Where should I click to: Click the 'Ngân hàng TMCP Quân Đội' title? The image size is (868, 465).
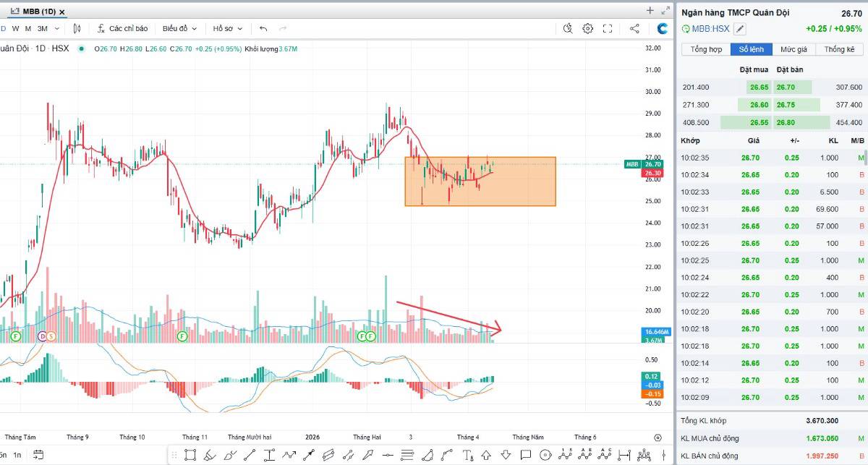click(x=736, y=12)
